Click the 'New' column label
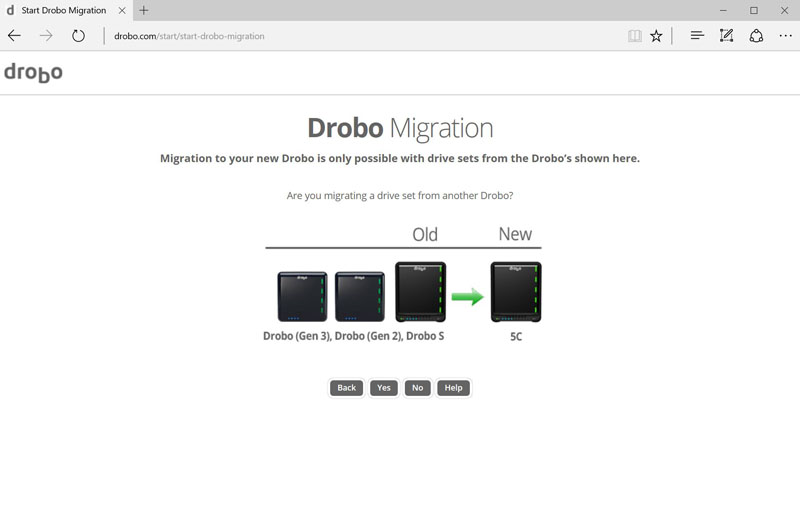The height and width of the screenshot is (505, 800). 515,234
